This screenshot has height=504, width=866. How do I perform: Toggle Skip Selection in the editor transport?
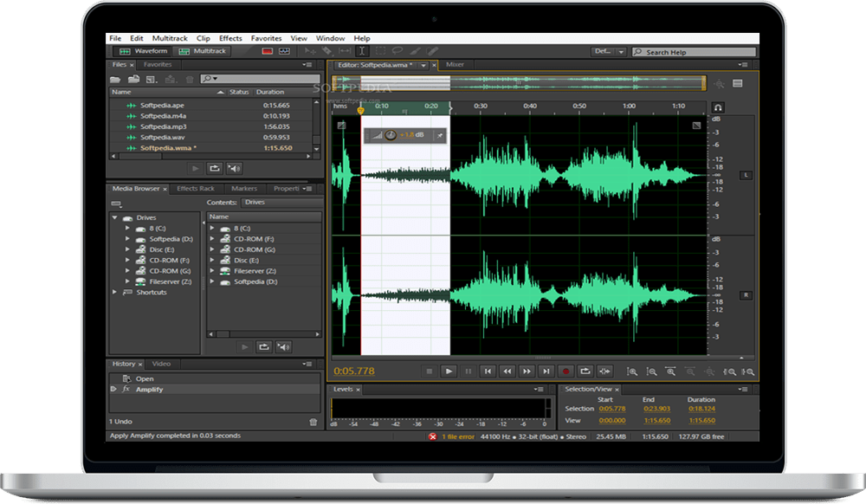pos(605,372)
